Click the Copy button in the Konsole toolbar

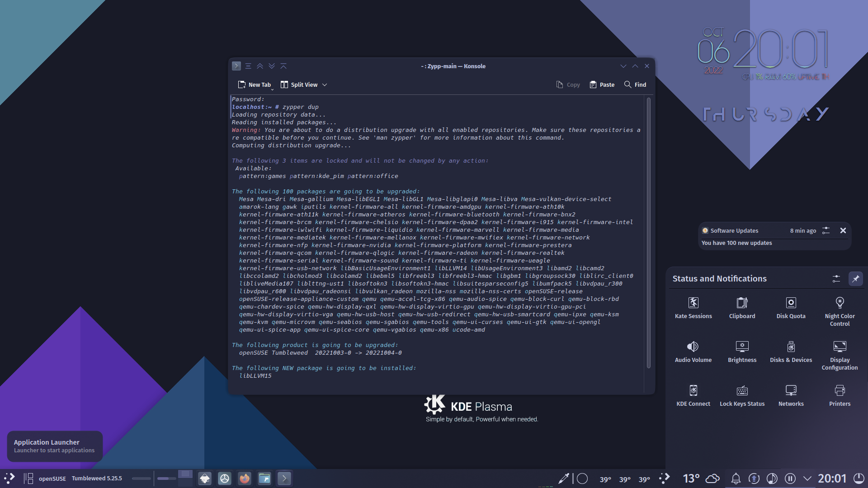click(568, 84)
